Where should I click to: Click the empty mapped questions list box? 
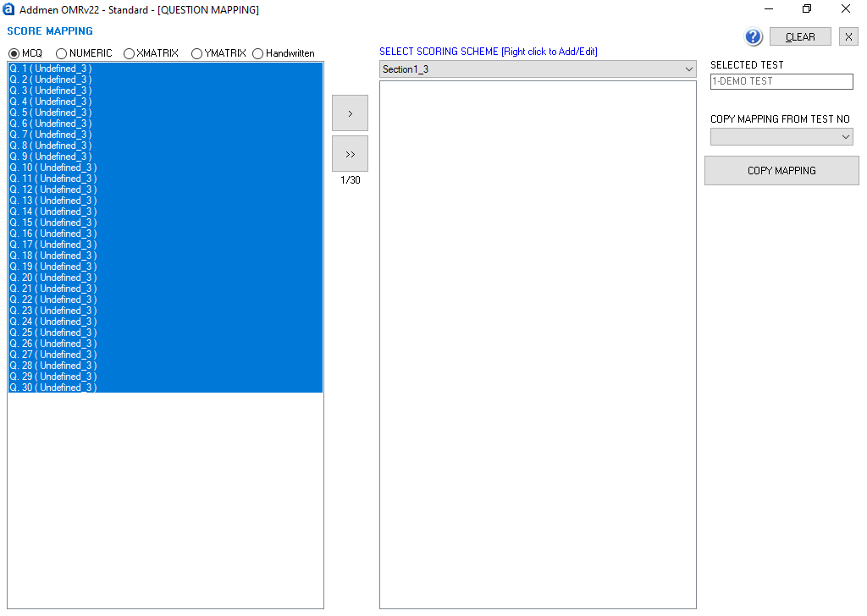tap(538, 344)
